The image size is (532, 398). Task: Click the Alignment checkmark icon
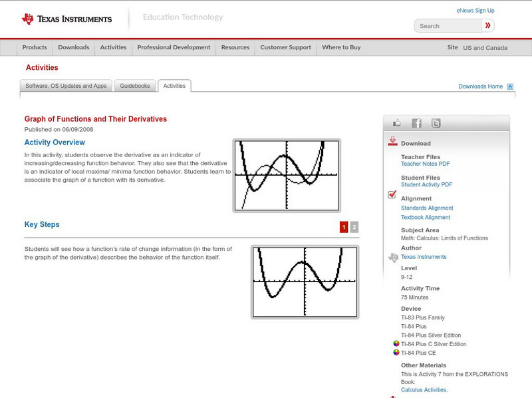pos(392,194)
